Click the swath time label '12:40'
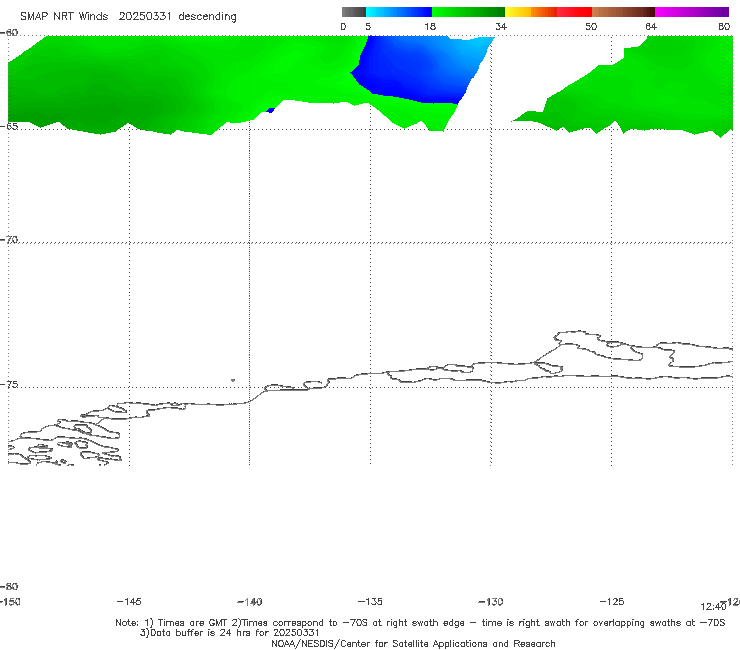The height and width of the screenshot is (650, 740). [x=713, y=607]
